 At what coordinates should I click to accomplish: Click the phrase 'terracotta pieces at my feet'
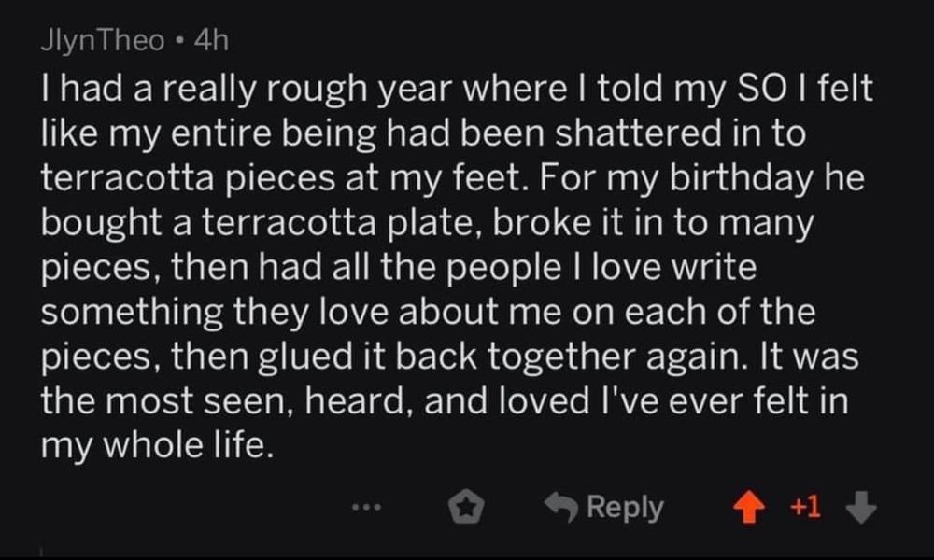point(285,178)
